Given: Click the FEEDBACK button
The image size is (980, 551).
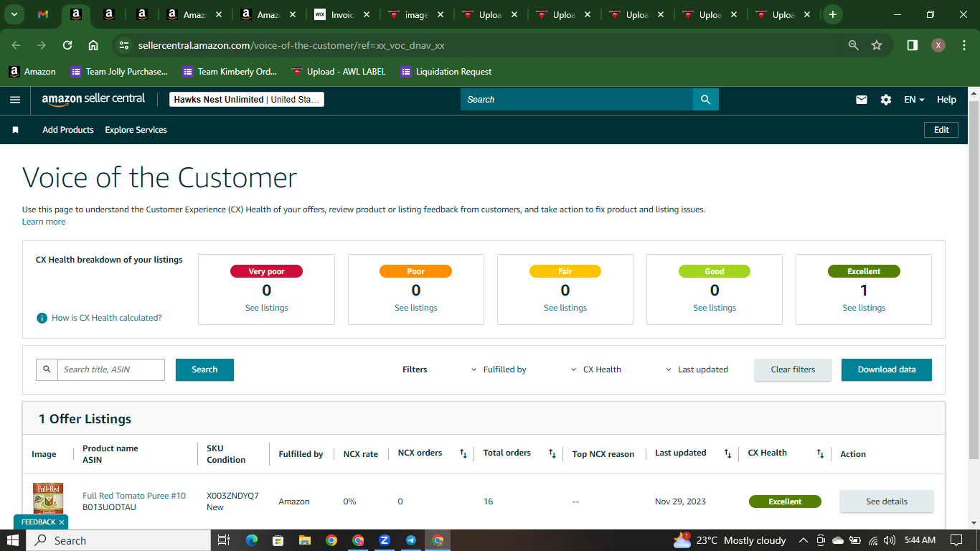Looking at the screenshot, I should (38, 522).
